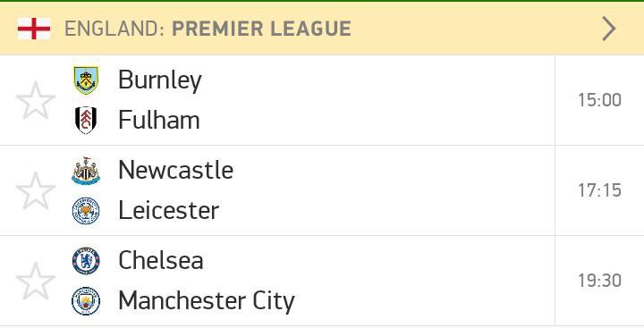The height and width of the screenshot is (328, 644).
Task: Click the Fulham club crest
Action: point(86,121)
